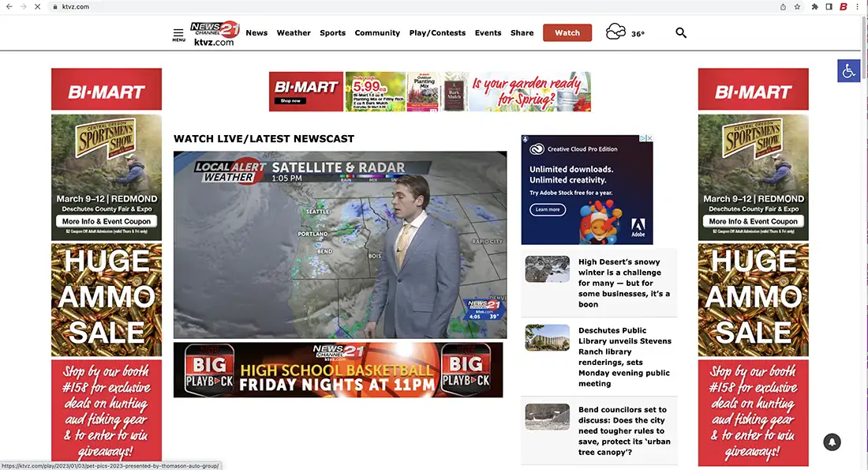Open the browser three-dot menu
868x470 pixels.
click(x=858, y=6)
